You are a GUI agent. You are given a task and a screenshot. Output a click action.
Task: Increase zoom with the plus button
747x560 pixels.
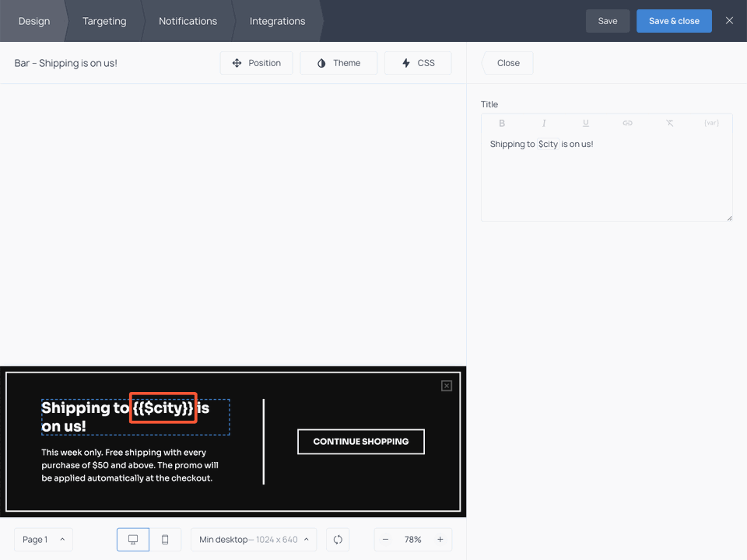(x=440, y=540)
